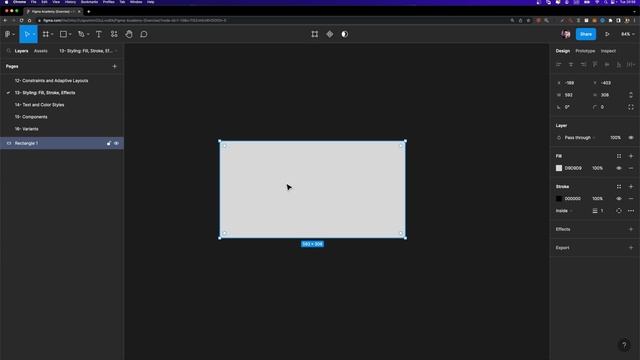Open the Resources tool
This screenshot has height=360, width=640.
coord(114,34)
